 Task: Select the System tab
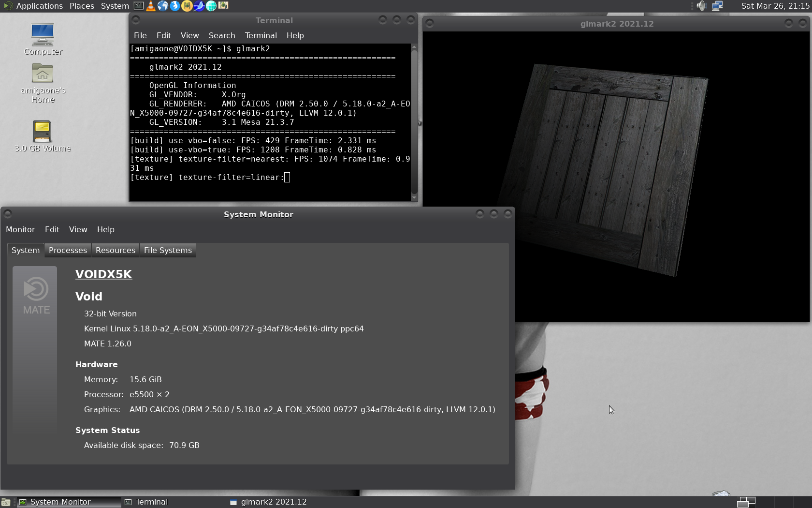coord(26,250)
